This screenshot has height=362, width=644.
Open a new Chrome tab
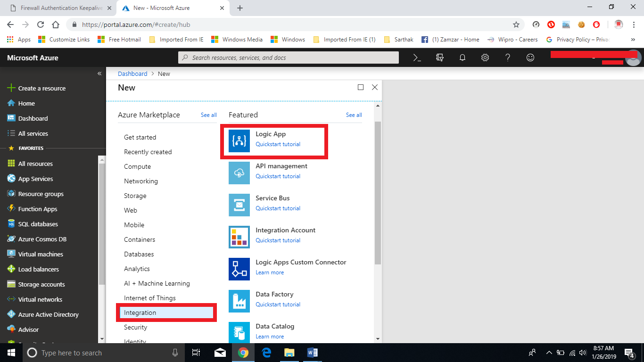[239, 8]
